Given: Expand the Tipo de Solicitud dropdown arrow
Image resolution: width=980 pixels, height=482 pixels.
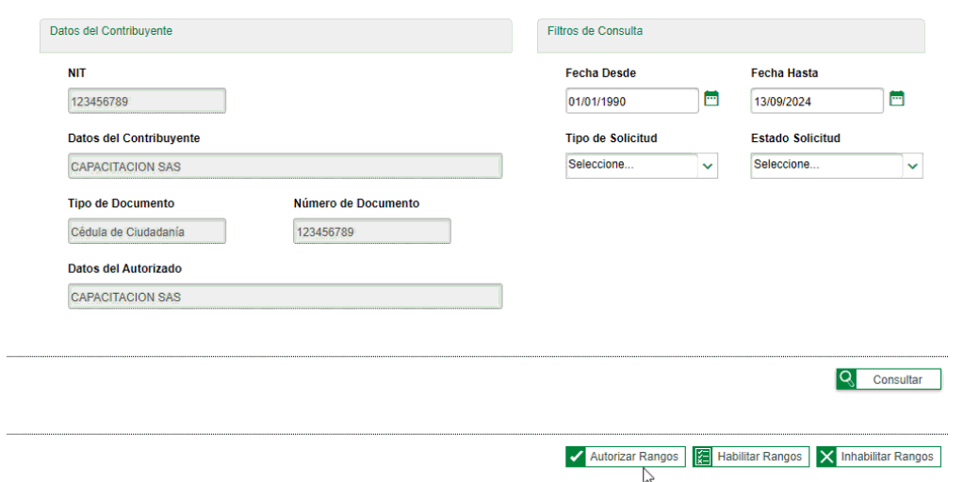Looking at the screenshot, I should (x=708, y=166).
